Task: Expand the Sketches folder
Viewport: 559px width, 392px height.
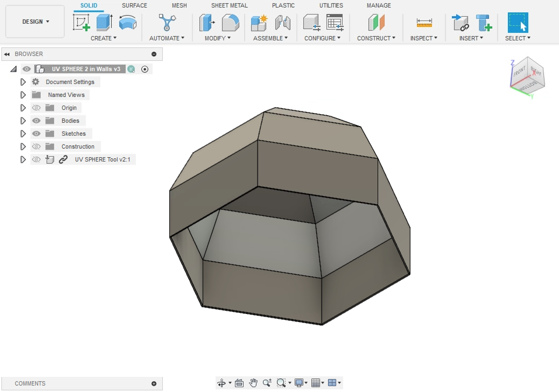Action: (23, 134)
